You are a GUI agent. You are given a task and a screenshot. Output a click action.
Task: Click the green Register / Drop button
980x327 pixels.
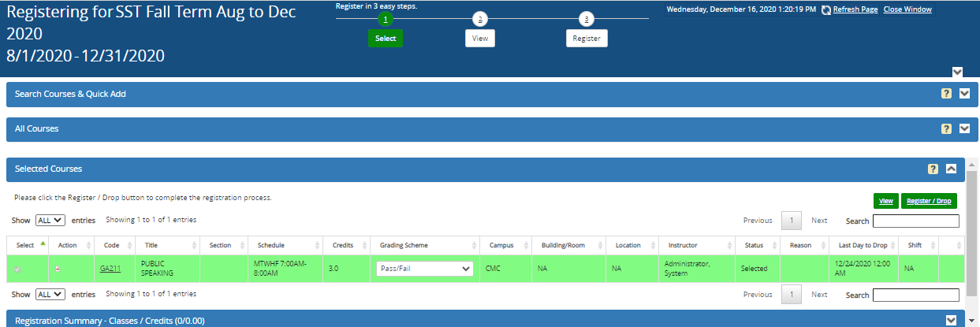[930, 201]
